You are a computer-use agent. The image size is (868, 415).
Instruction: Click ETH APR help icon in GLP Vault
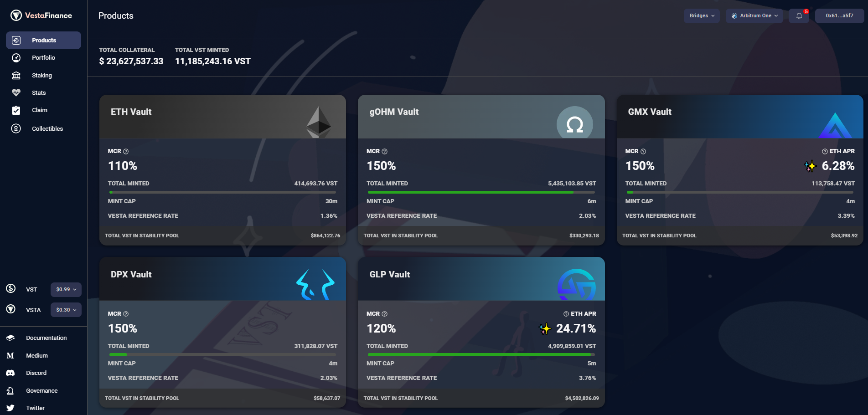[566, 314]
